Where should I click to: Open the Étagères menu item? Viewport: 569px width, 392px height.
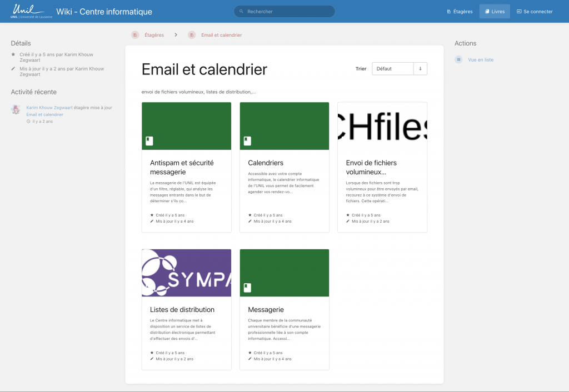460,11
